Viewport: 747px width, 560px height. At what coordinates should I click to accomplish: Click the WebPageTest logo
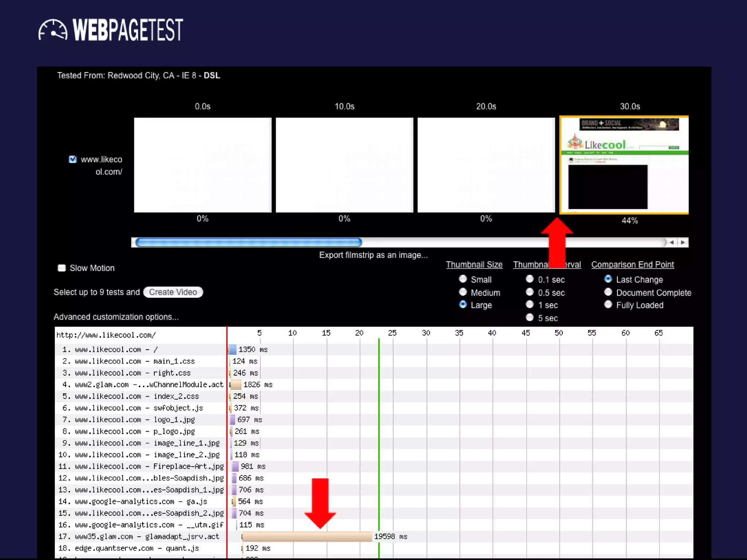111,30
